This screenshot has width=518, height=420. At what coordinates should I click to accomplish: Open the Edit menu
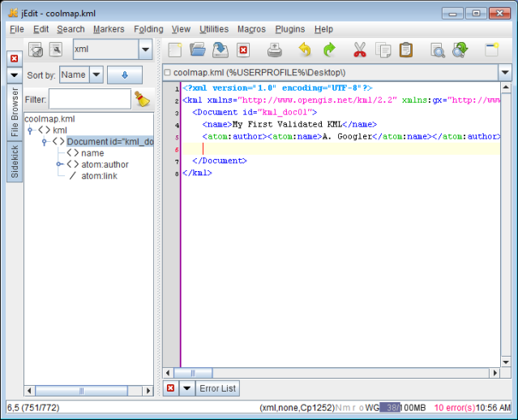pyautogui.click(x=41, y=29)
